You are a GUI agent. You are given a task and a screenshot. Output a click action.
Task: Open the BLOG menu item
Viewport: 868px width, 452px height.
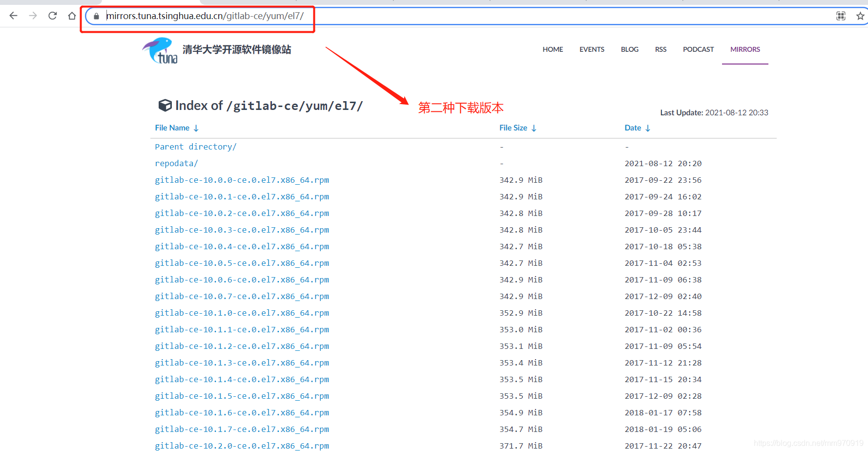[x=629, y=49]
